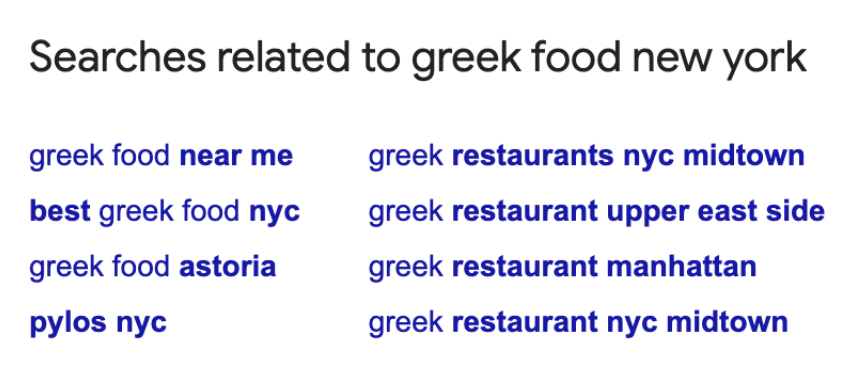Viewport: 854px width, 374px height.
Task: Choose the last suggestion in the right column
Action: [x=578, y=322]
